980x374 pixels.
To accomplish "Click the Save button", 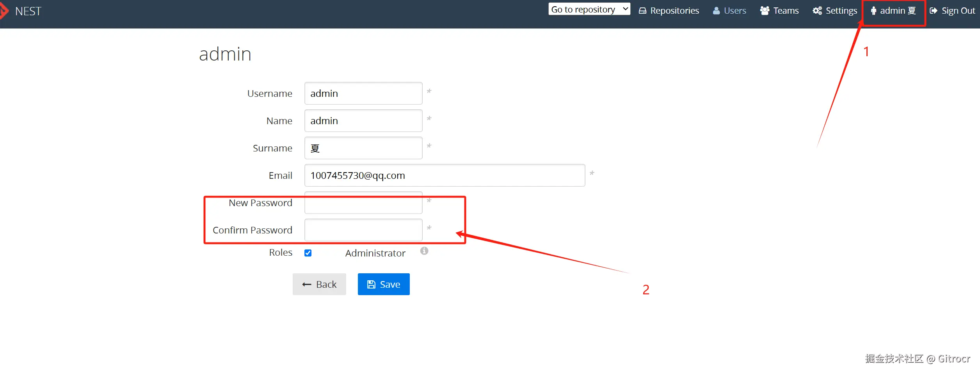I will click(384, 284).
